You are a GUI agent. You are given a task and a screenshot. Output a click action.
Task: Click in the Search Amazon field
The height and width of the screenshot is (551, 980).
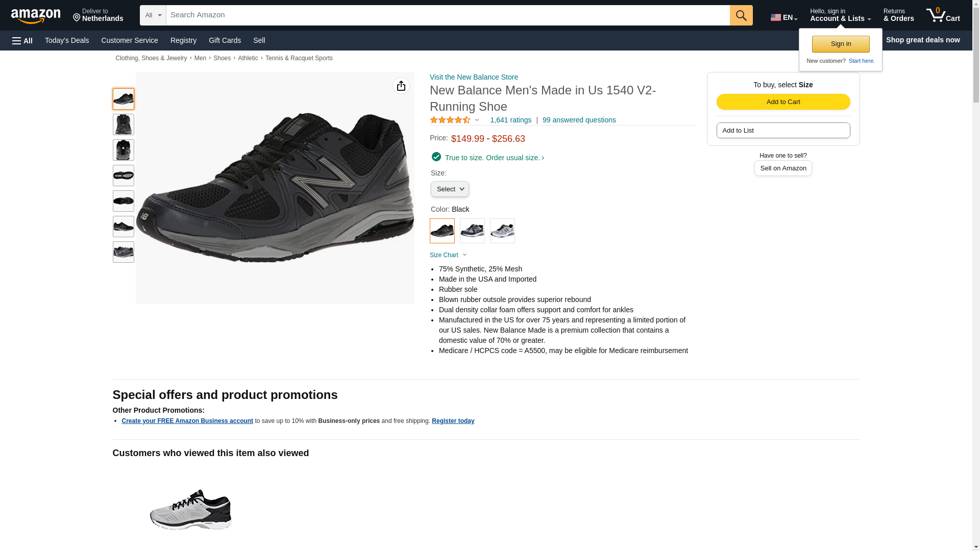(448, 15)
